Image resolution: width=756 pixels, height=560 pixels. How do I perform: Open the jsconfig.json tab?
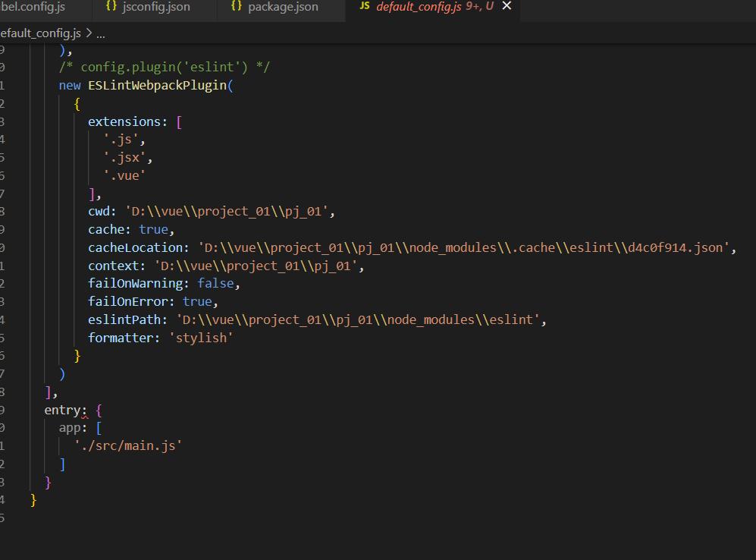155,7
